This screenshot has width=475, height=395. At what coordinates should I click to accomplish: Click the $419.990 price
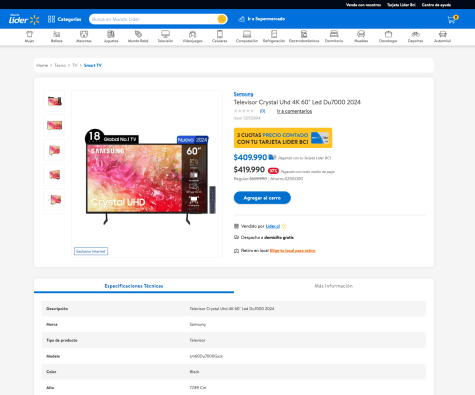pos(249,170)
